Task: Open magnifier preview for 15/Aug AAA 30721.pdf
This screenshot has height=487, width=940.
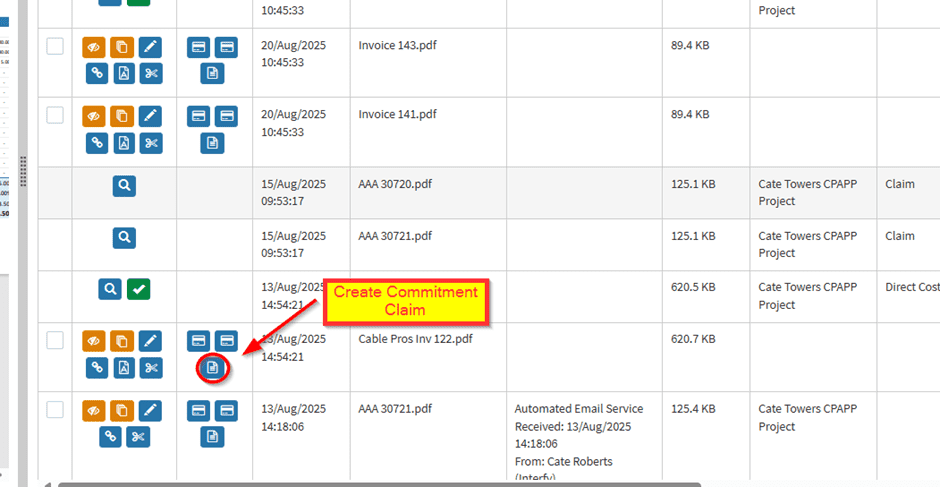Action: [x=123, y=238]
